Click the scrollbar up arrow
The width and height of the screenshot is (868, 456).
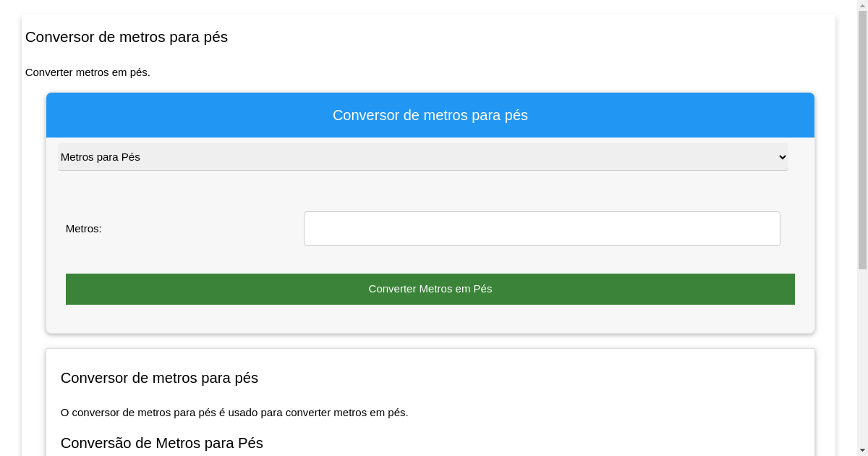863,5
